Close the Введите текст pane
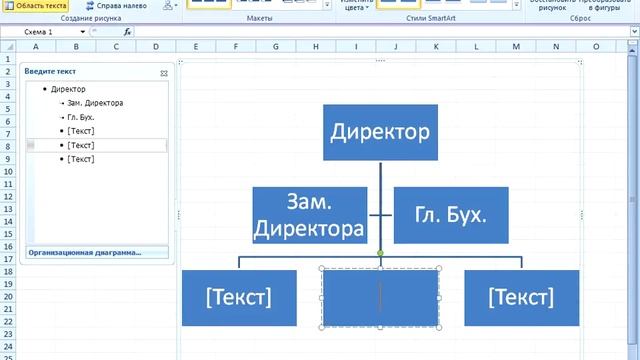640x360 pixels. click(x=164, y=73)
